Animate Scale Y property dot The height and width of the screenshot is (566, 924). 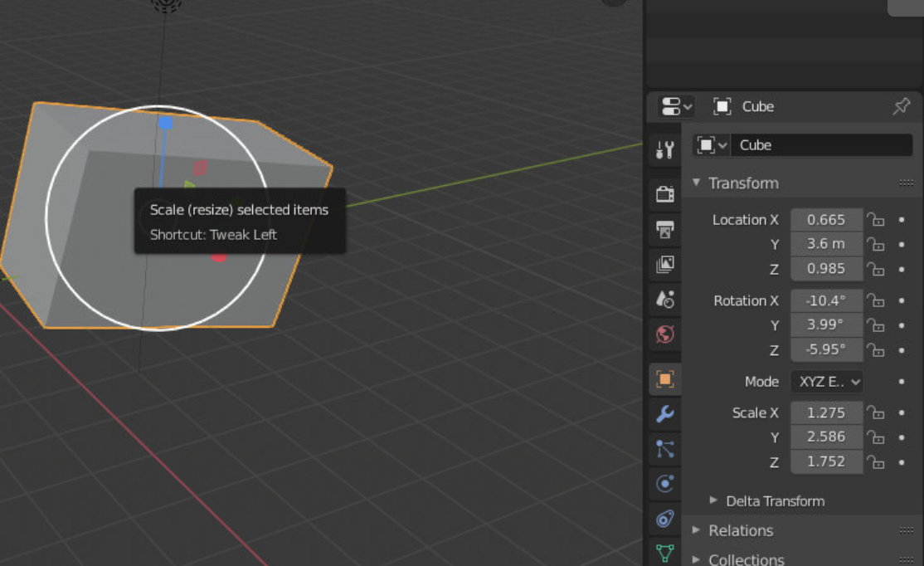(x=902, y=437)
